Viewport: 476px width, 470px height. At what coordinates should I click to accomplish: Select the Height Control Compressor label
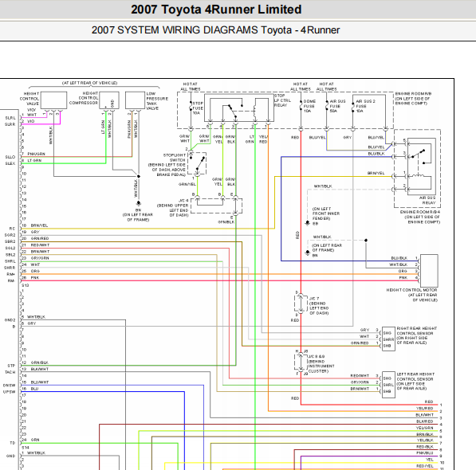click(x=84, y=98)
